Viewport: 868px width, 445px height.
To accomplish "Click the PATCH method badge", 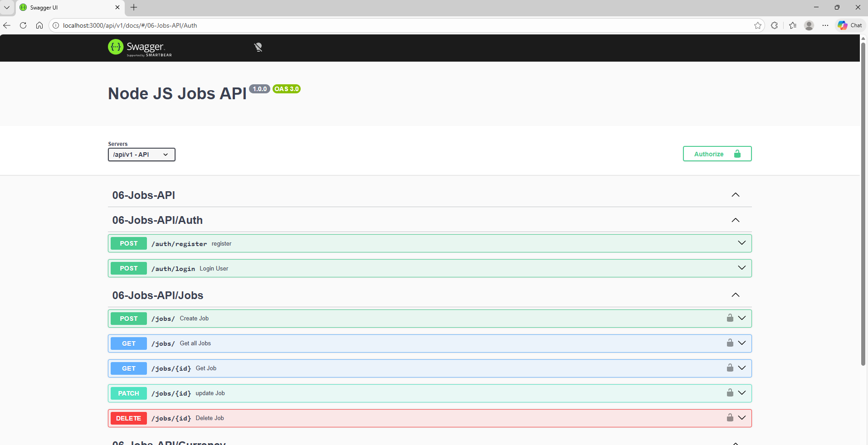I will (129, 393).
